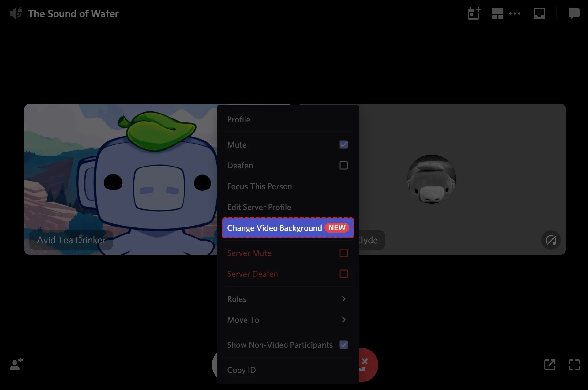Toggle Show Non-Video Participants off
Screen dimensions: 588x390
344,344
